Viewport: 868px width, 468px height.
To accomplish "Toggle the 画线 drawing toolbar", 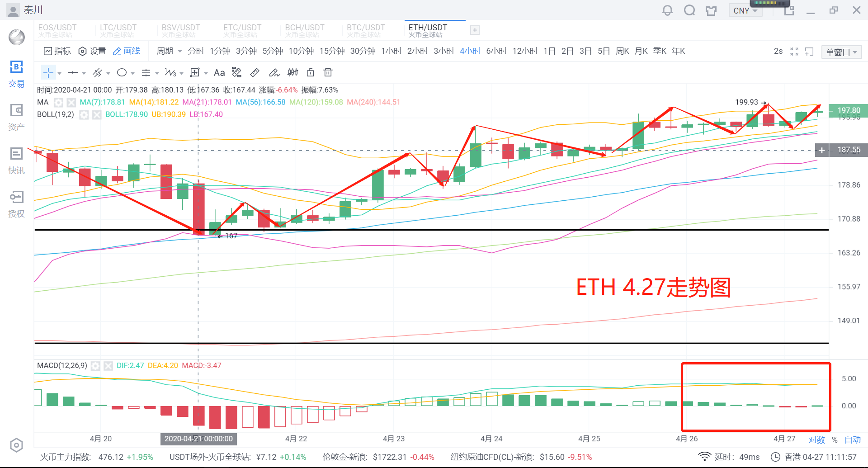I will click(x=126, y=51).
